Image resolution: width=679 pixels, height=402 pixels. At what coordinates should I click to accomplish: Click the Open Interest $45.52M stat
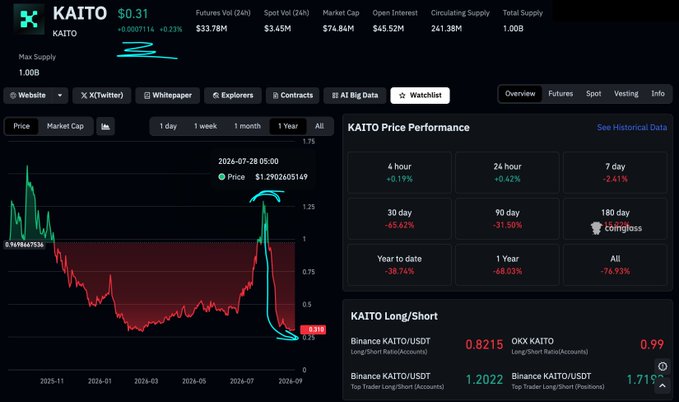[x=395, y=21]
